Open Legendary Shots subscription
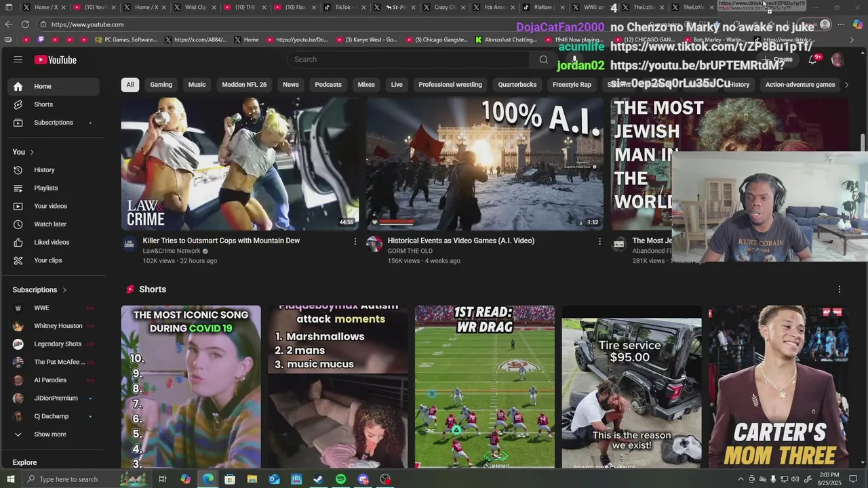 coord(54,344)
